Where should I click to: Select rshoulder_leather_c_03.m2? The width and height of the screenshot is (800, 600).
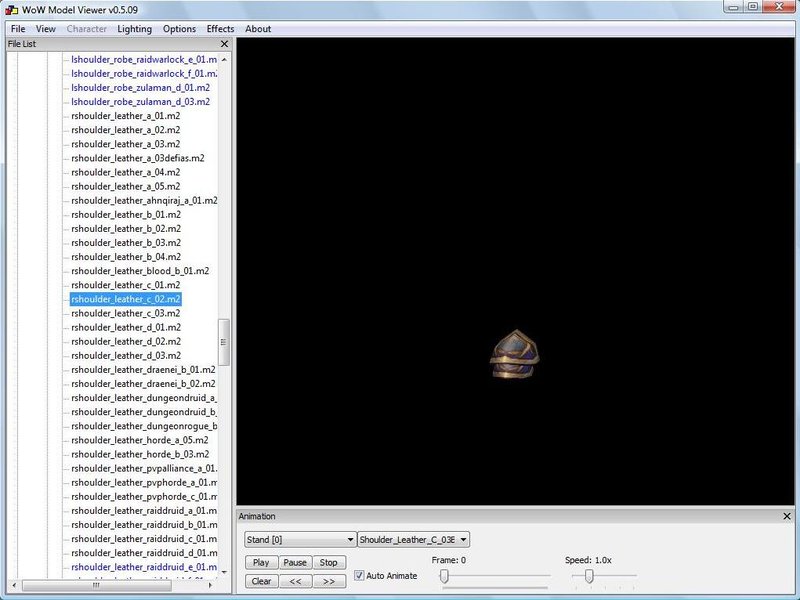pos(126,313)
